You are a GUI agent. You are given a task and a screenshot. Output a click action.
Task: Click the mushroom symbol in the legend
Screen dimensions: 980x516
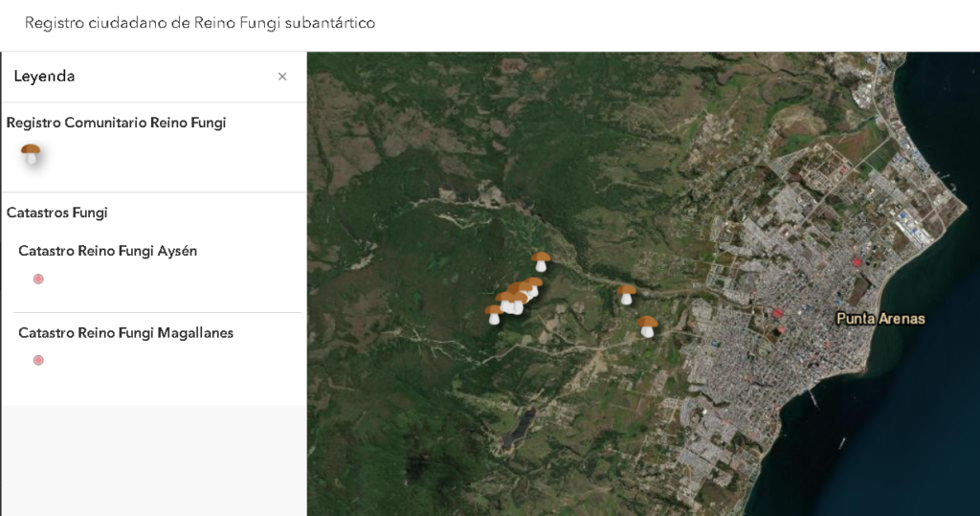click(32, 154)
